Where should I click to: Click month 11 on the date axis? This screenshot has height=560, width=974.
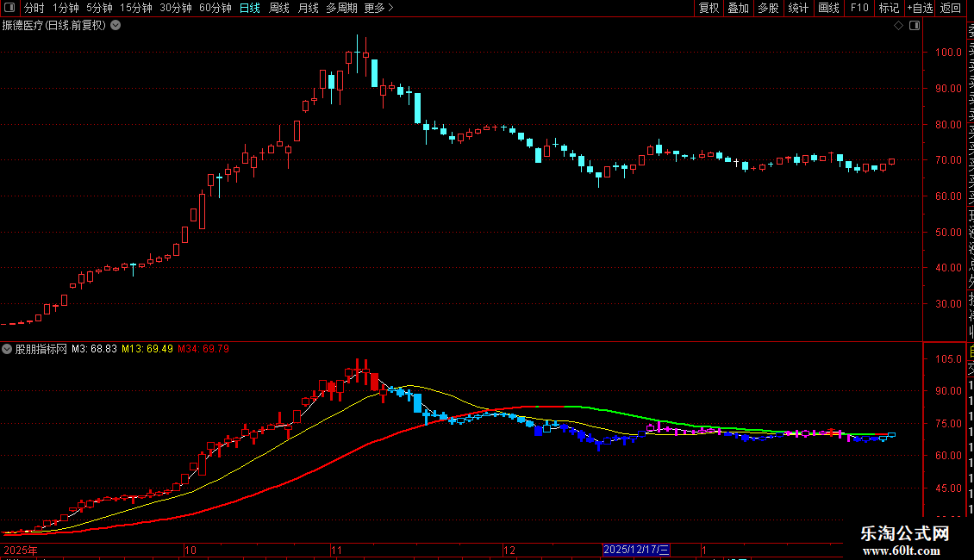[337, 550]
